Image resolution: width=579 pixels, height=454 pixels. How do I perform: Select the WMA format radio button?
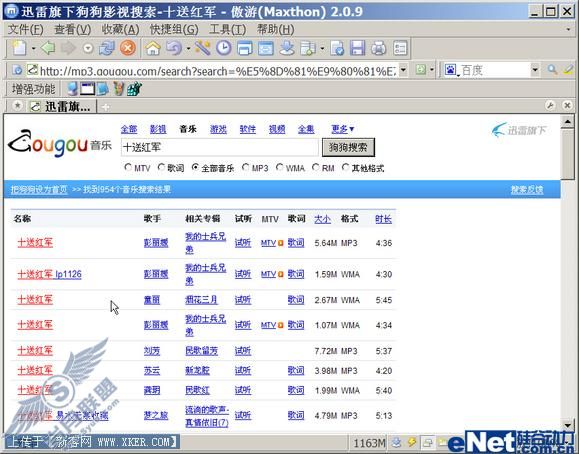(280, 167)
